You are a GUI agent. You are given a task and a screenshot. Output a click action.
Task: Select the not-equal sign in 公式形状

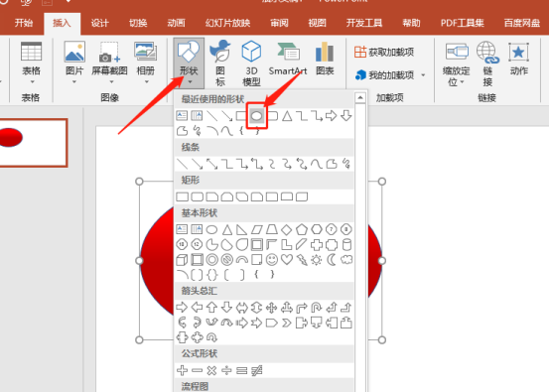click(257, 370)
